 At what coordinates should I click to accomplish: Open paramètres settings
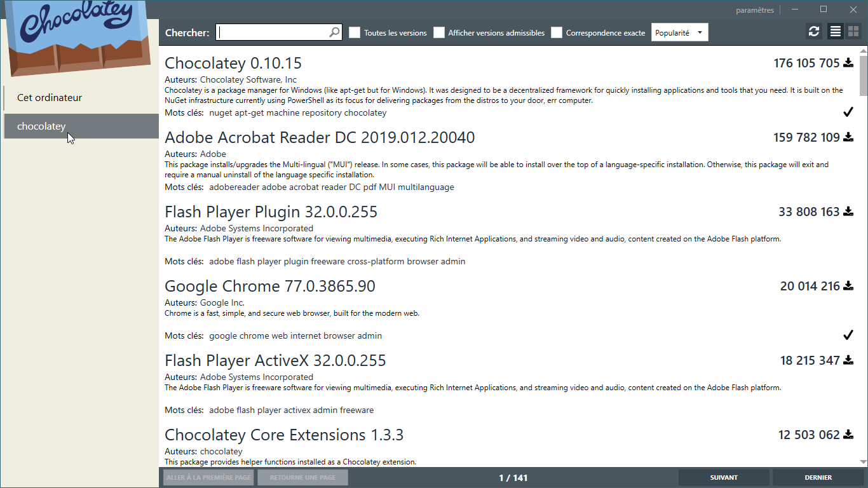[x=755, y=10]
